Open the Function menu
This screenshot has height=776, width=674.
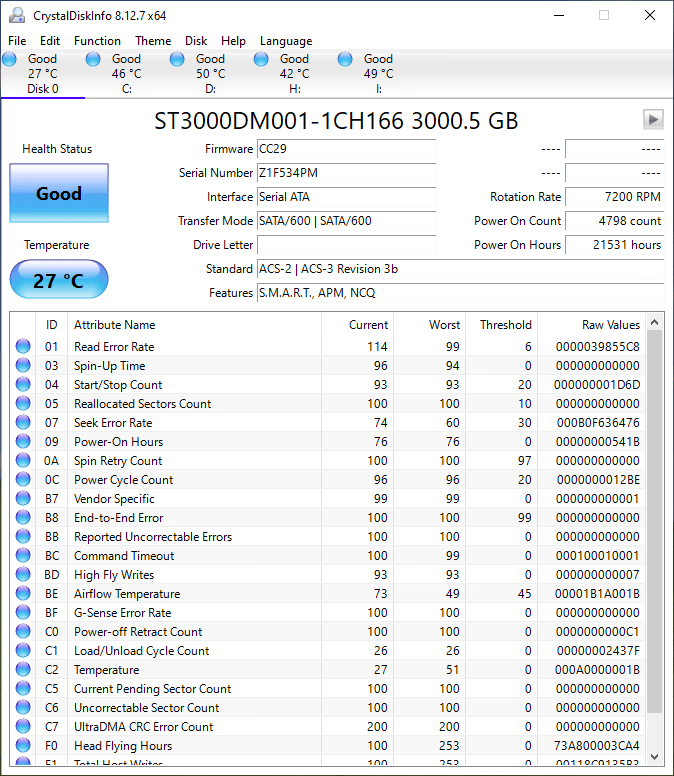coord(97,41)
